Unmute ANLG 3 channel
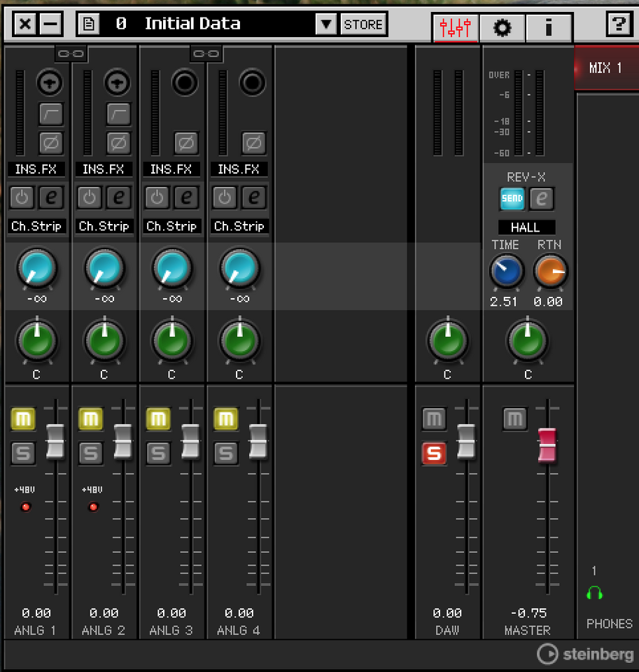Image resolution: width=639 pixels, height=672 pixels. click(x=158, y=419)
